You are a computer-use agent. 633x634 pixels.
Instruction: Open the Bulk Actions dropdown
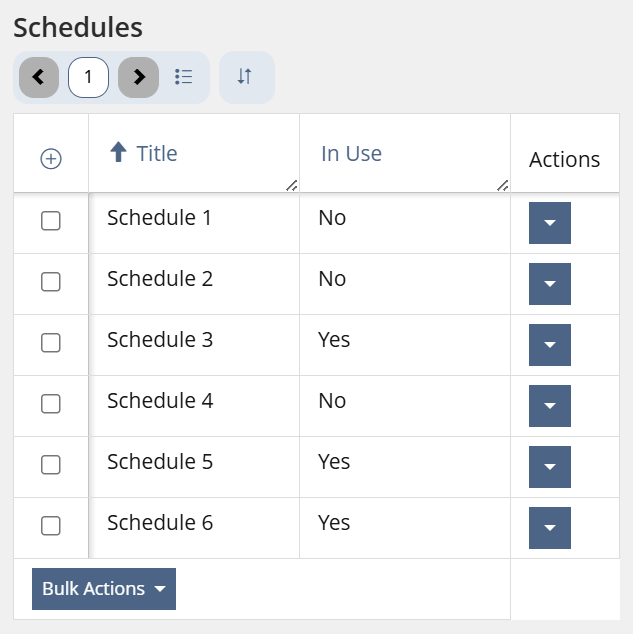pyautogui.click(x=104, y=589)
